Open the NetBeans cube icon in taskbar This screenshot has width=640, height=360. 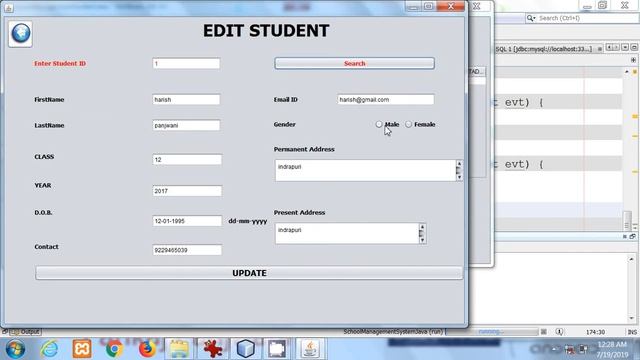[245, 349]
